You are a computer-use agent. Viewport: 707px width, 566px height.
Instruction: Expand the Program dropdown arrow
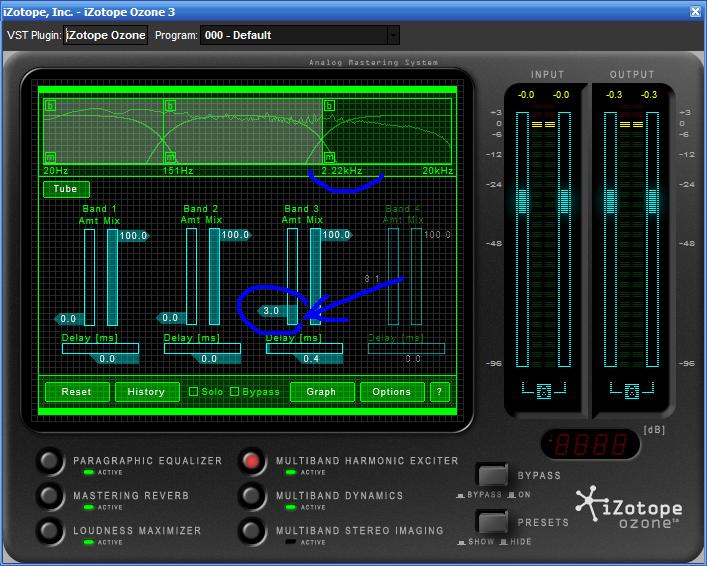[x=393, y=35]
